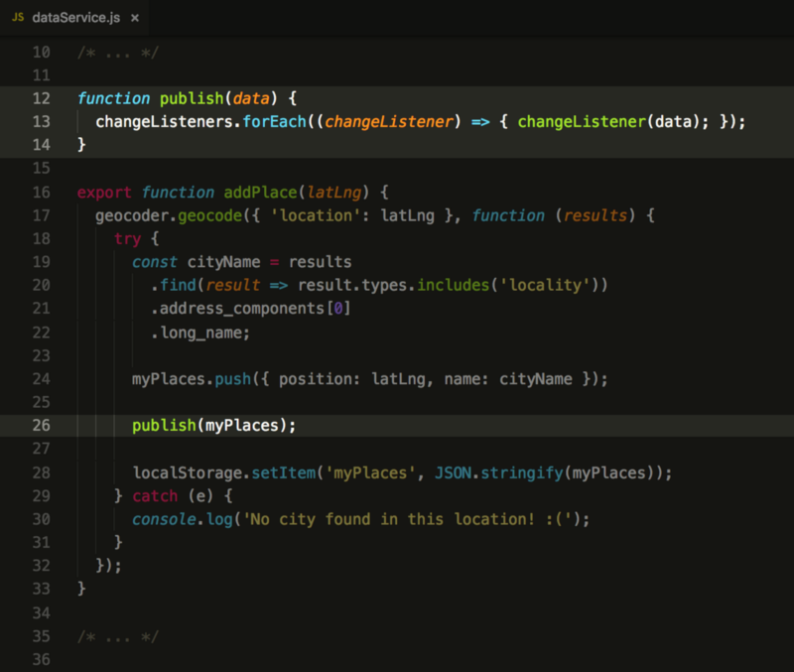
Task: Click 'includes' on line 20
Action: pyautogui.click(x=454, y=285)
